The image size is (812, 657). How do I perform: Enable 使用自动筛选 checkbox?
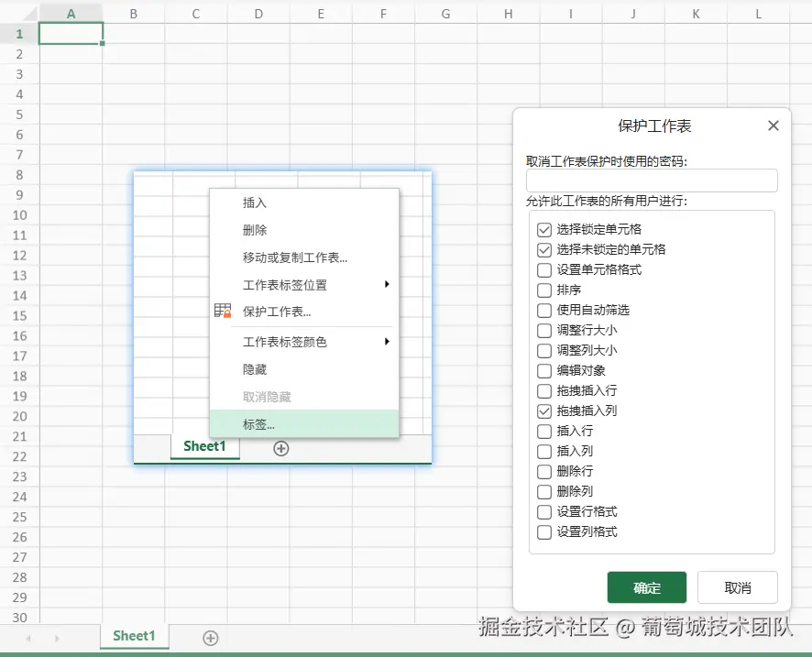click(x=544, y=310)
